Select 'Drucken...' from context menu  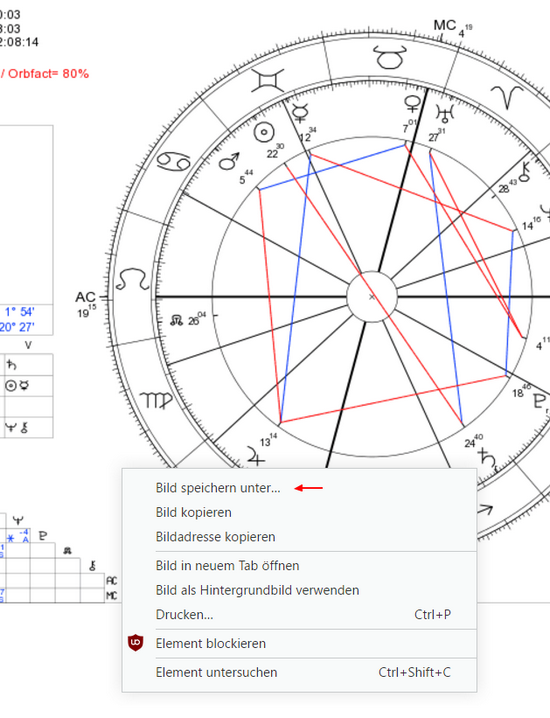299,614
